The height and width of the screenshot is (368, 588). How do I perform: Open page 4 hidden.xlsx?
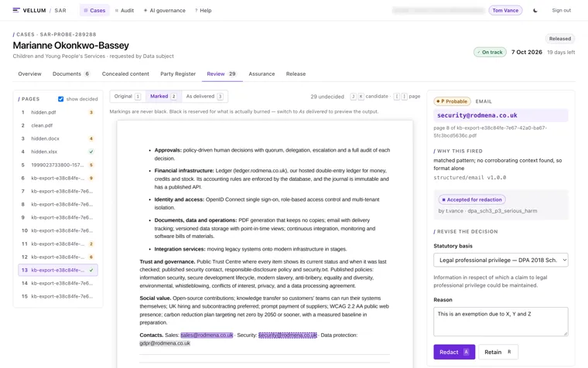(58, 152)
